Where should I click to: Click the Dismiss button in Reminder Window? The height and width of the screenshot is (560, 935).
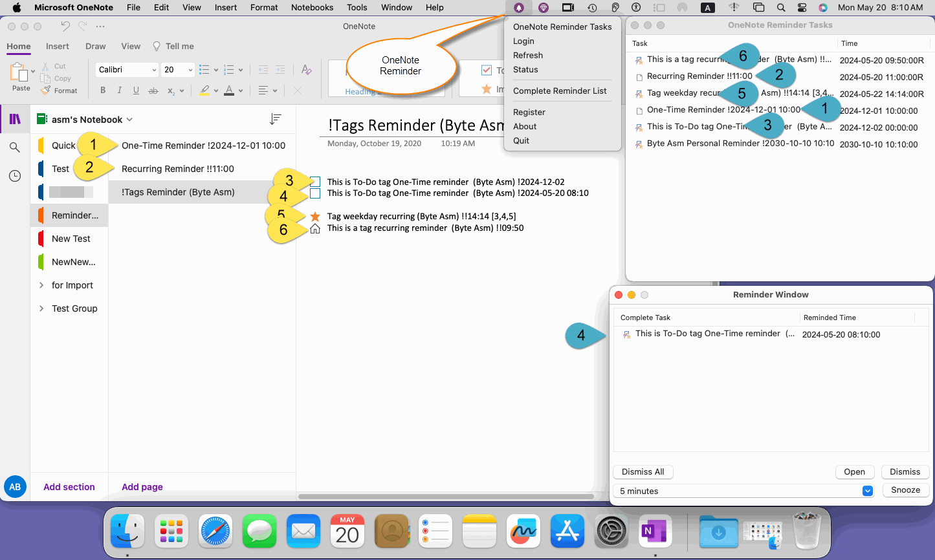click(905, 472)
